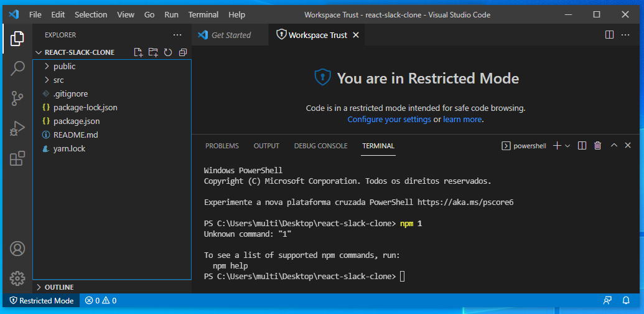
Task: Switch to the OUTPUT panel tab
Action: point(266,146)
